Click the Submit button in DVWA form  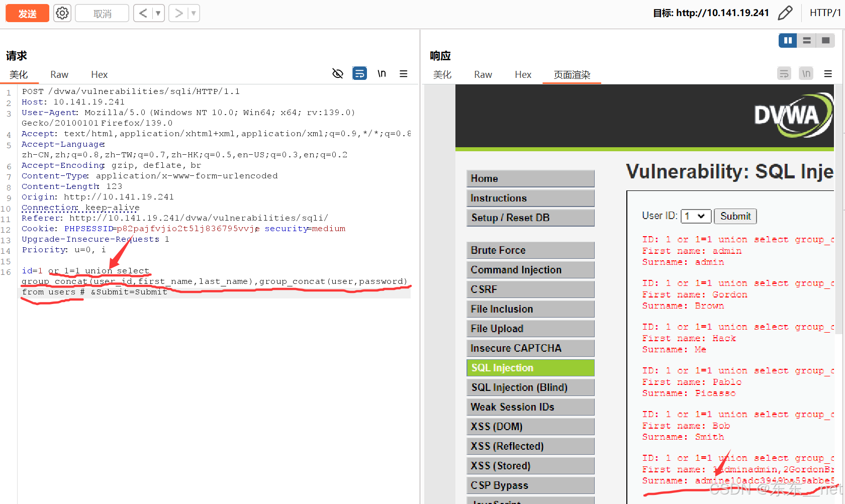point(735,216)
